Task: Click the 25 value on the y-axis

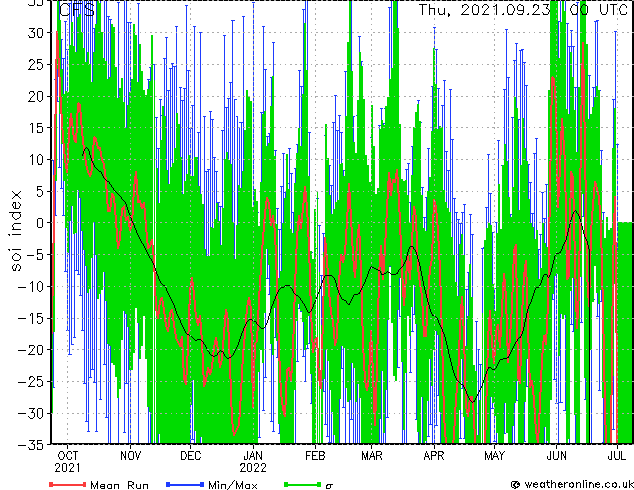Action: click(x=36, y=64)
